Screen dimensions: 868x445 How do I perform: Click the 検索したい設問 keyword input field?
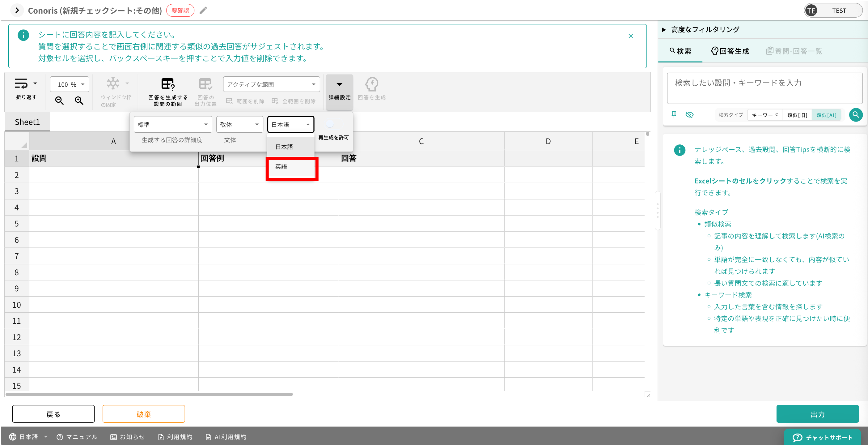coord(764,88)
